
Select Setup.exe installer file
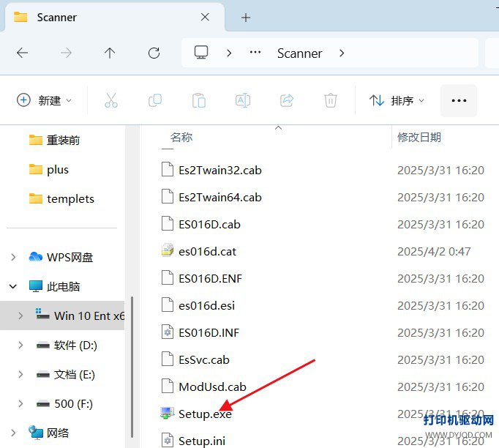click(206, 414)
